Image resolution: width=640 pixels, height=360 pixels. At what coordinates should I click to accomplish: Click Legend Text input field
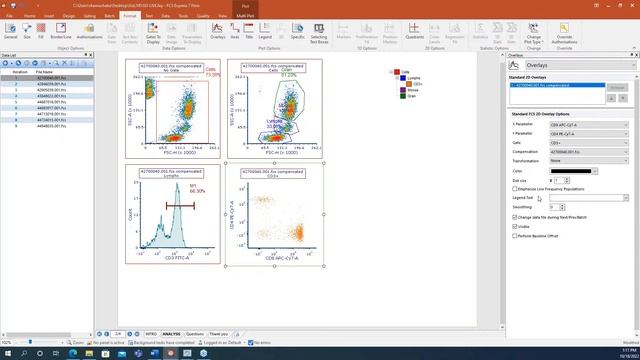[x=586, y=198]
